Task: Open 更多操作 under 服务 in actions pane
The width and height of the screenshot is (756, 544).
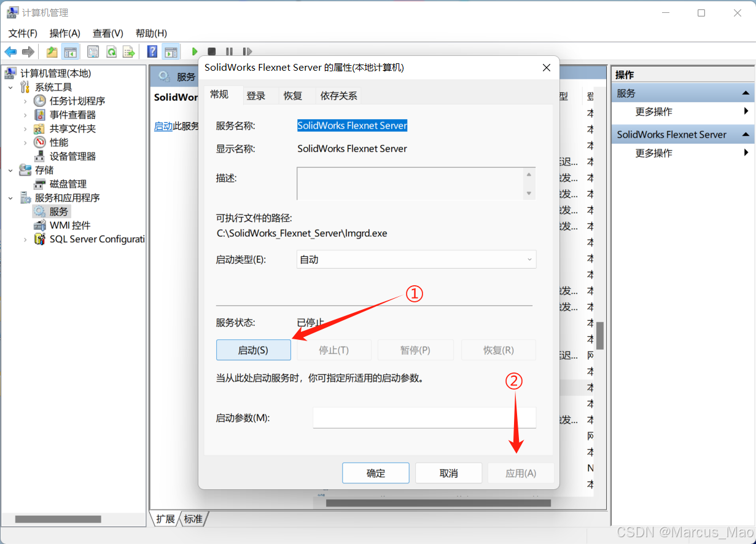Action: tap(654, 112)
